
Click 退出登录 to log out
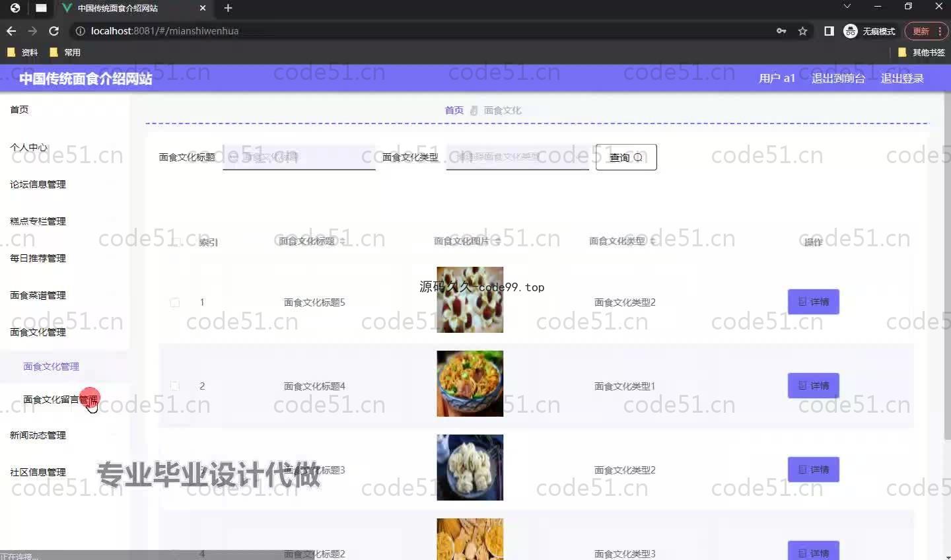click(x=902, y=78)
